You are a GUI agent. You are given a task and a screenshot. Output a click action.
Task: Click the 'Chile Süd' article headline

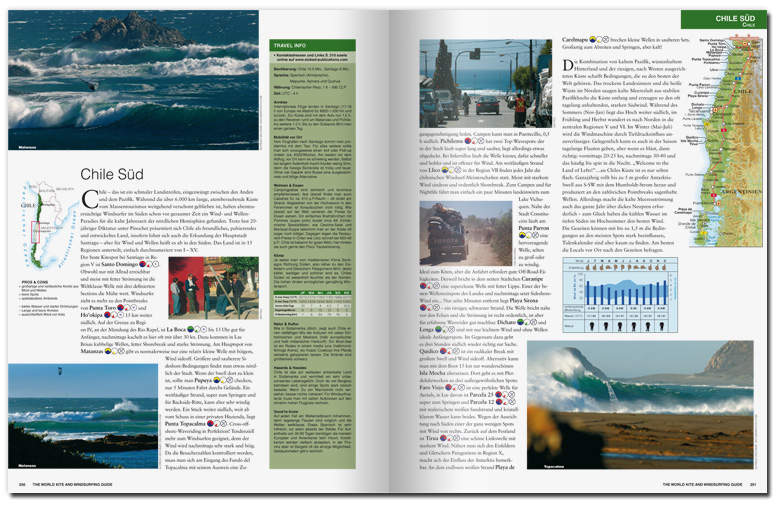tap(112, 174)
